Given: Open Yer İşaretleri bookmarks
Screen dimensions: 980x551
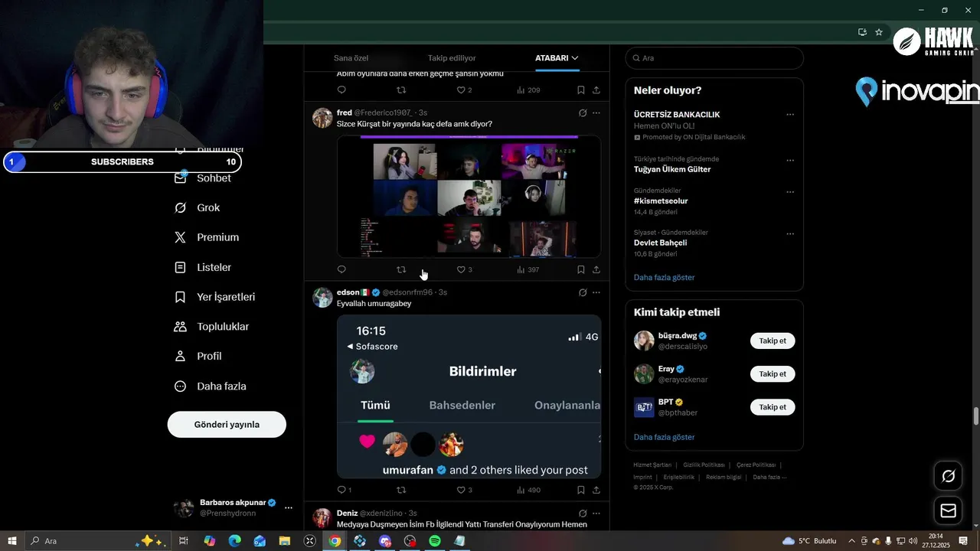Looking at the screenshot, I should [215, 297].
